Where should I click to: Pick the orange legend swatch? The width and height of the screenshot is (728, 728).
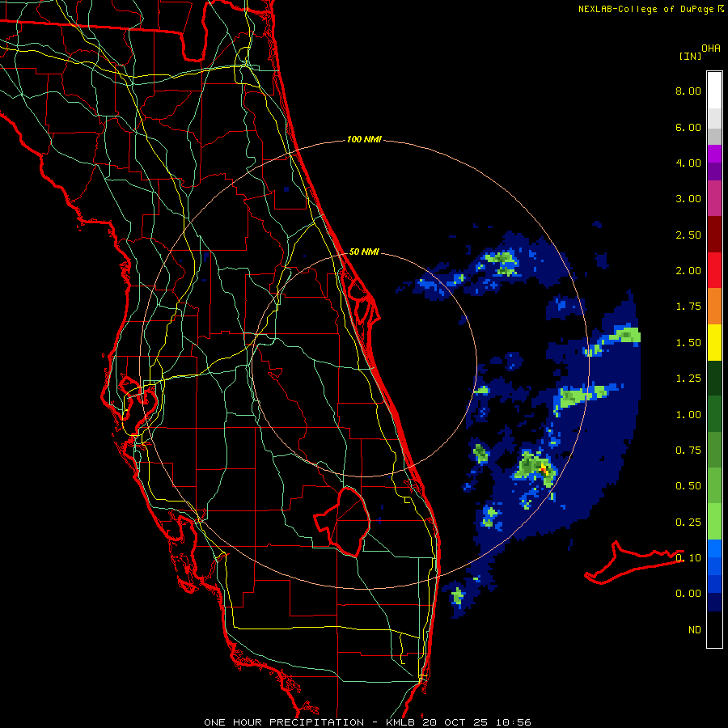click(714, 307)
